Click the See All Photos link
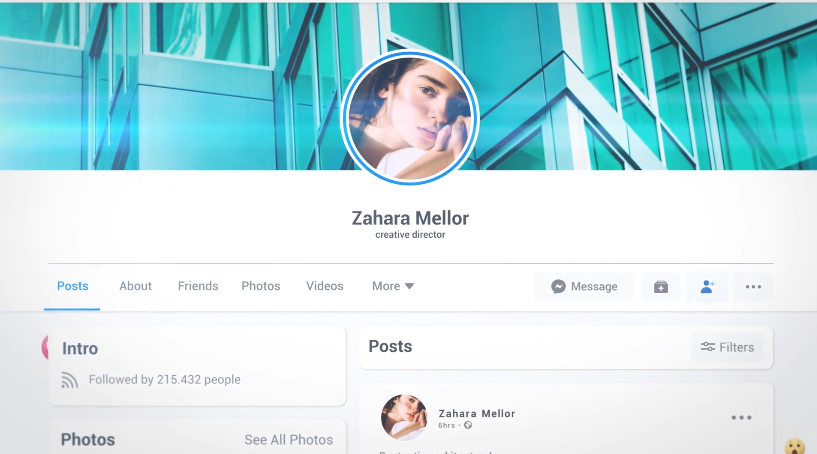 point(289,440)
